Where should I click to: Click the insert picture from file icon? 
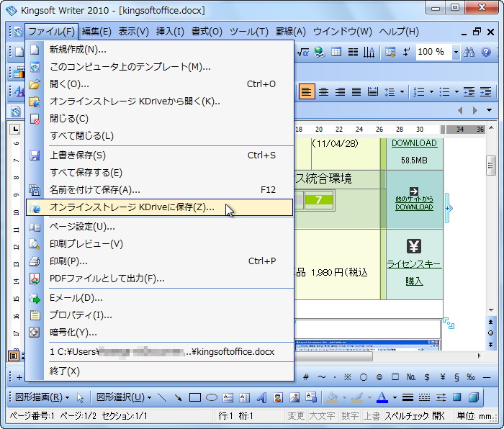(294, 398)
